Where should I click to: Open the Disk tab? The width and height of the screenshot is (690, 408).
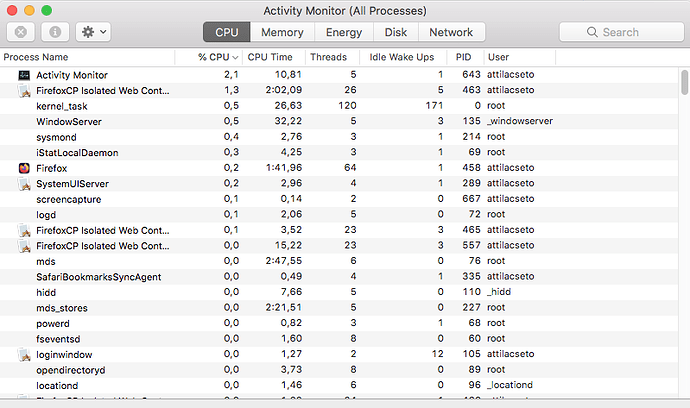tap(396, 32)
